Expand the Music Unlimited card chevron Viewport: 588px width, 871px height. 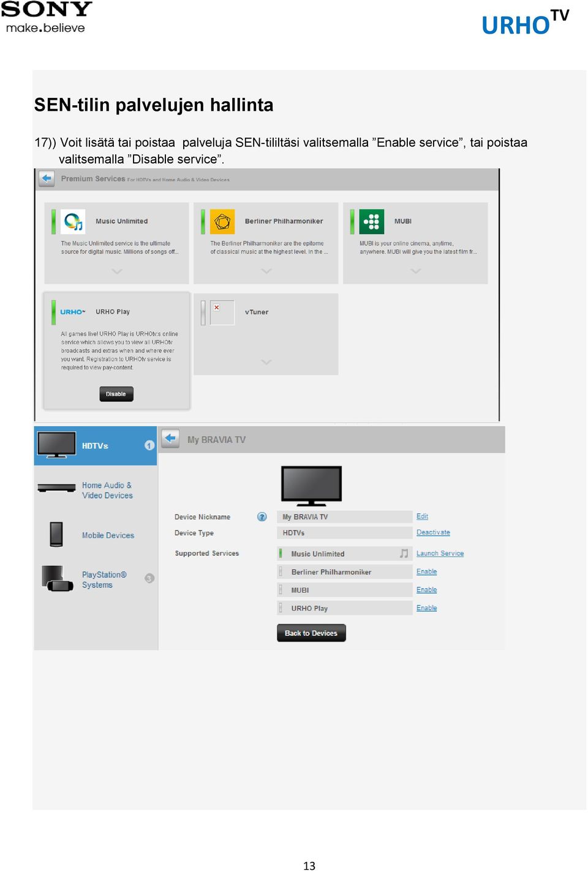coord(117,271)
